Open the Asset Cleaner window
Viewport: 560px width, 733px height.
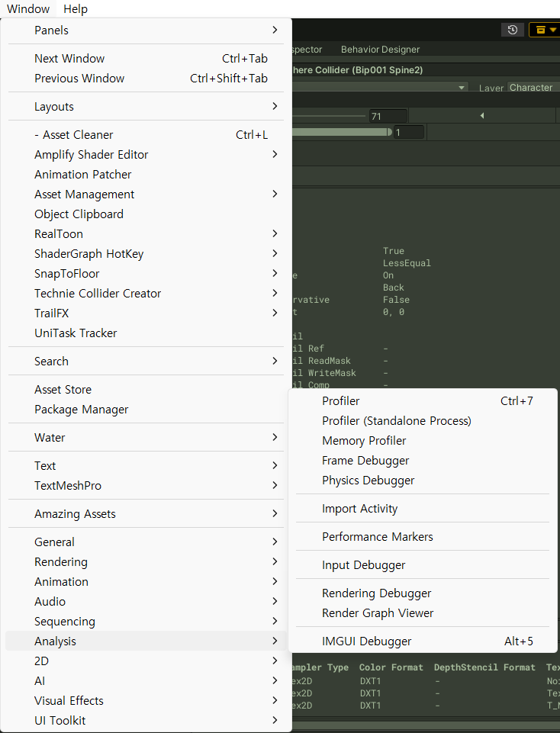click(x=146, y=135)
